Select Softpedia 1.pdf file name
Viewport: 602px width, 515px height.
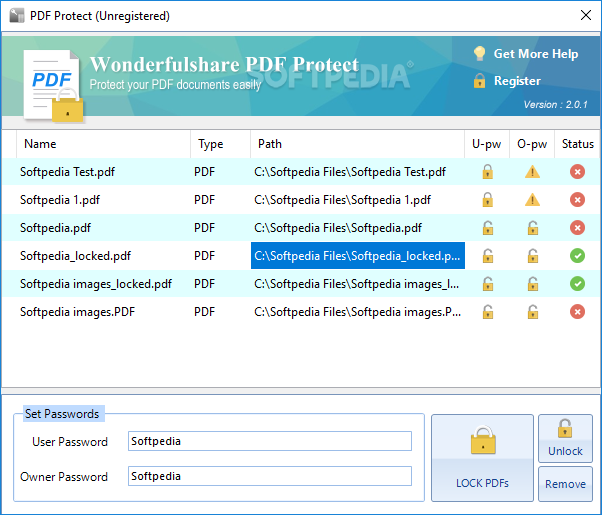click(60, 200)
